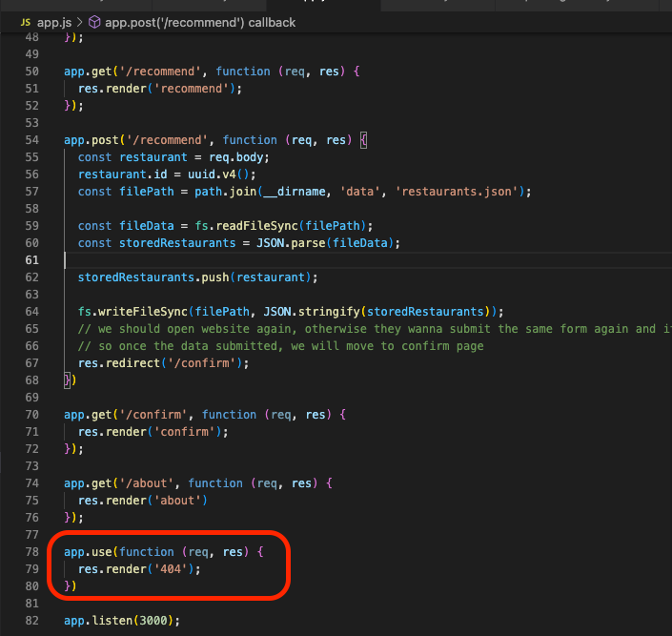Click storedRestaurants.push(restaurant); line
This screenshot has height=636, width=672.
pos(197,277)
